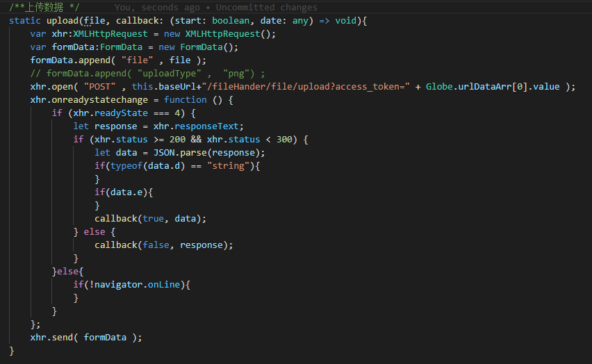Viewport: 592px width, 364px height.
Task: Click 'responseText' property
Action: [x=206, y=126]
